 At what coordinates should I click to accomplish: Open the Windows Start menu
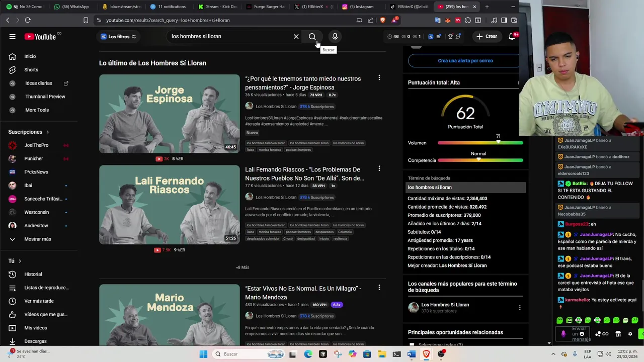point(203,354)
